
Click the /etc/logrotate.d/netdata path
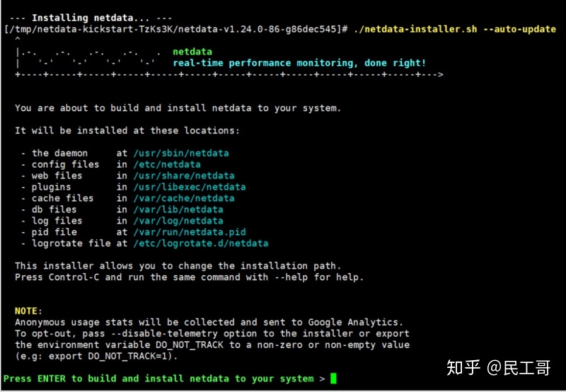click(x=201, y=243)
